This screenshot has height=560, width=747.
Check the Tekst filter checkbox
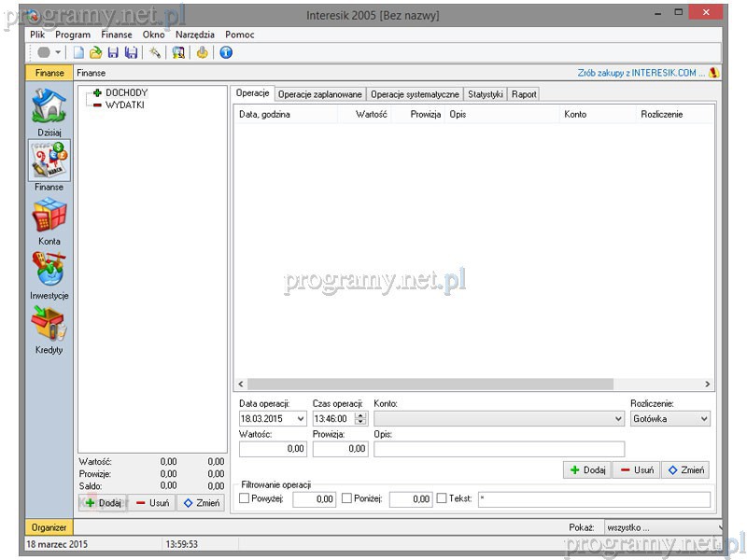[443, 499]
